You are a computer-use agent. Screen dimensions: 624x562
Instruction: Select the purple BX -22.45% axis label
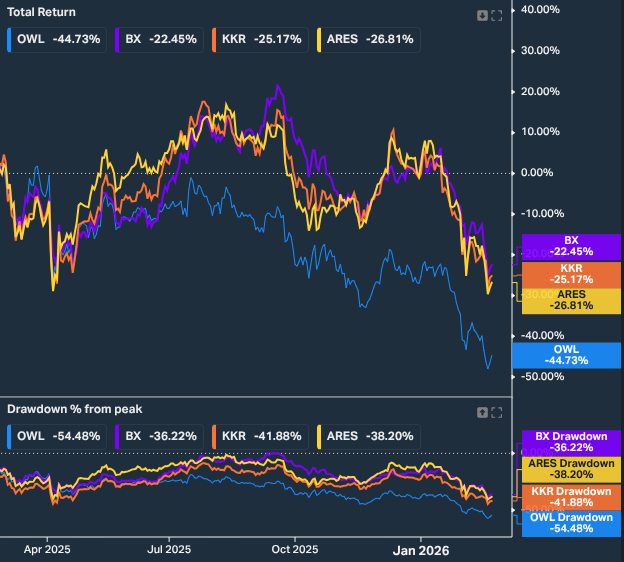(572, 246)
